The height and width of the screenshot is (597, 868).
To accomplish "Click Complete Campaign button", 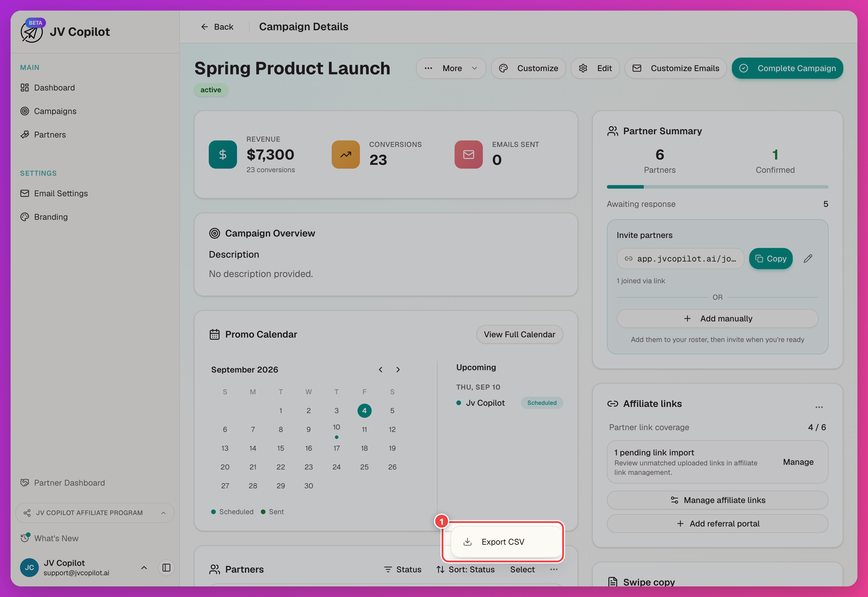I will (x=787, y=68).
